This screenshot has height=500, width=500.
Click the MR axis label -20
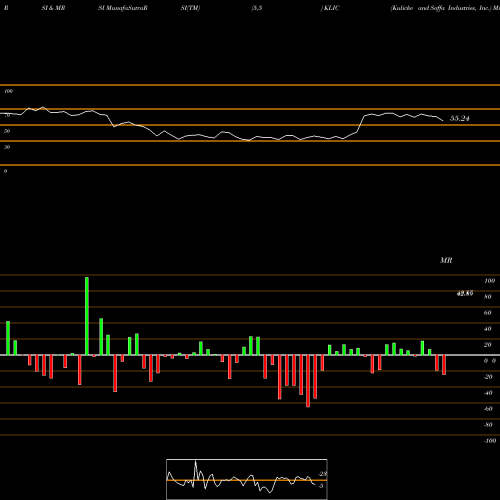(488, 377)
